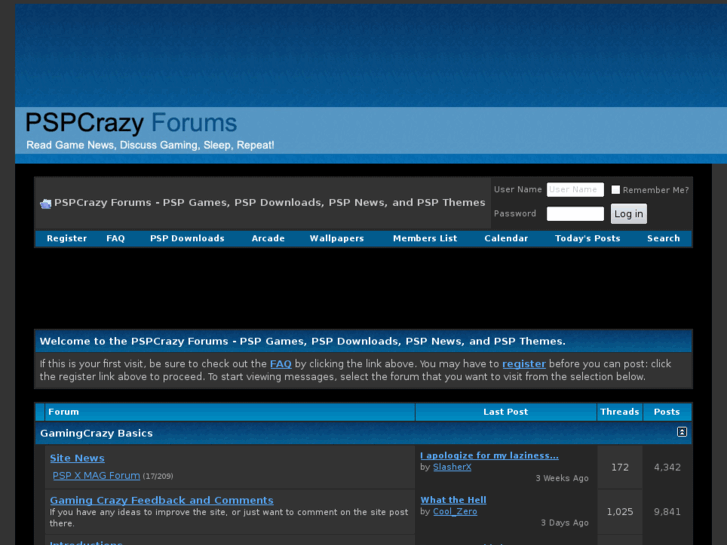
Task: Open the 'I apologize for my laziness...' post
Action: pyautogui.click(x=489, y=455)
